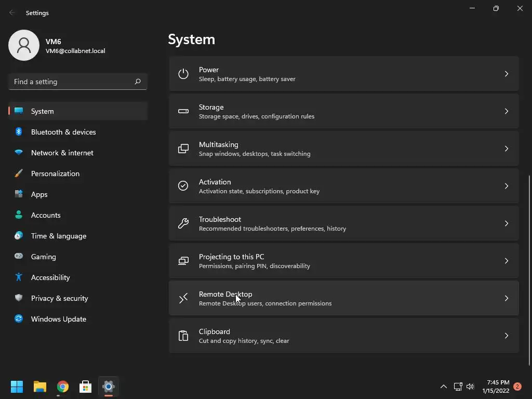Open the Remote Desktop settings

click(x=344, y=298)
